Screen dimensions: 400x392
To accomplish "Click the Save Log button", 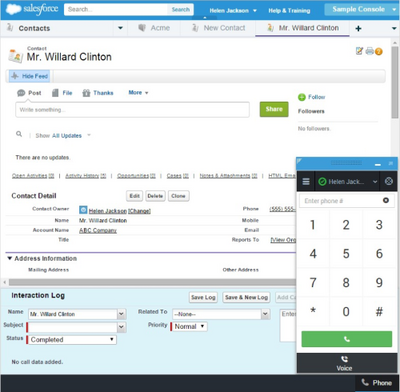I will click(x=203, y=297).
